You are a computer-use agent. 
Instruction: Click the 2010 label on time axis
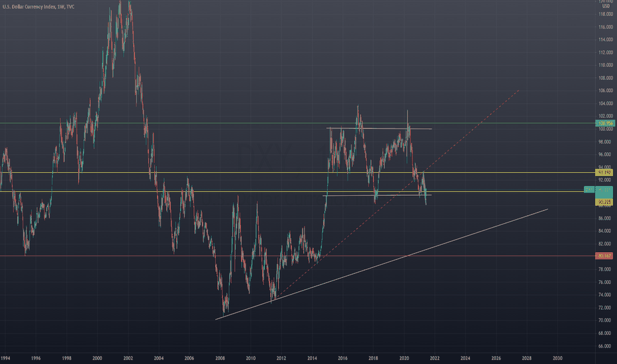[x=251, y=358]
